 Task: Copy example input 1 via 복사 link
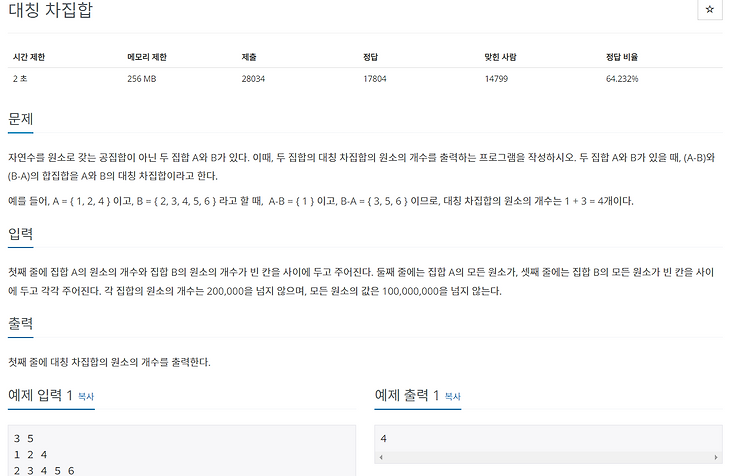86,396
